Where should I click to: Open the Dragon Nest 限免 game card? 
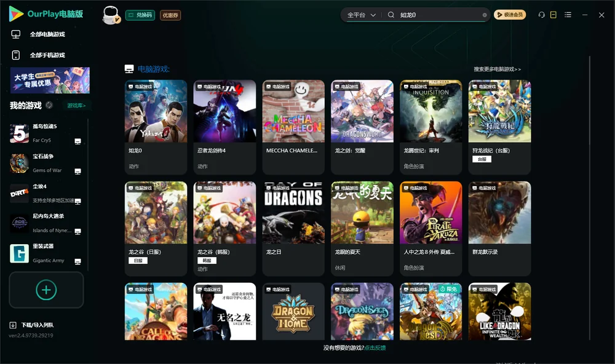coord(430,312)
